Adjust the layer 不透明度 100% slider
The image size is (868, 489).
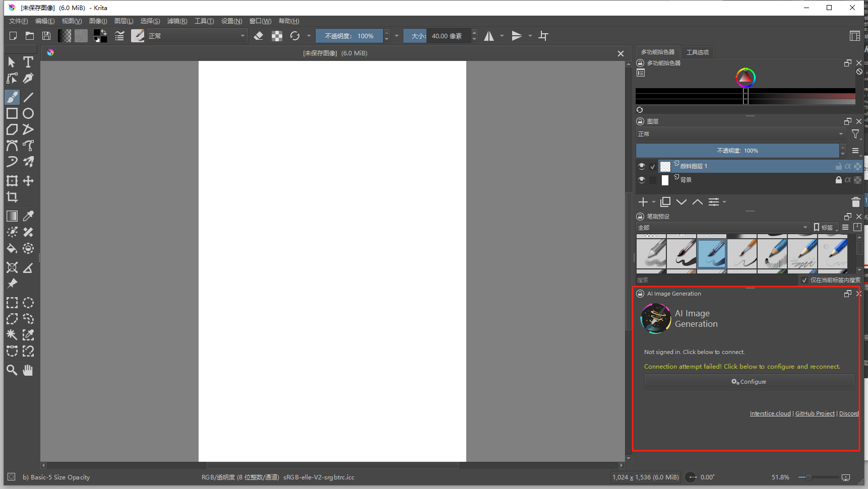coord(737,151)
